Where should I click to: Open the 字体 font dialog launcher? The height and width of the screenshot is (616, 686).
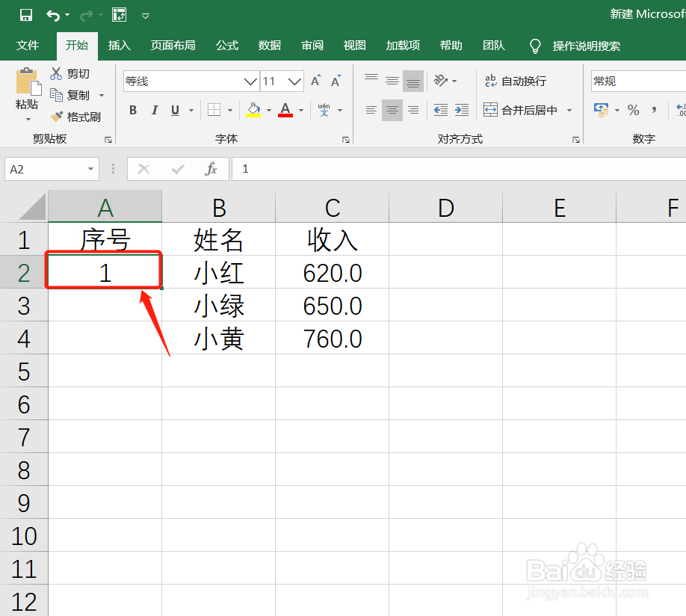coord(346,140)
